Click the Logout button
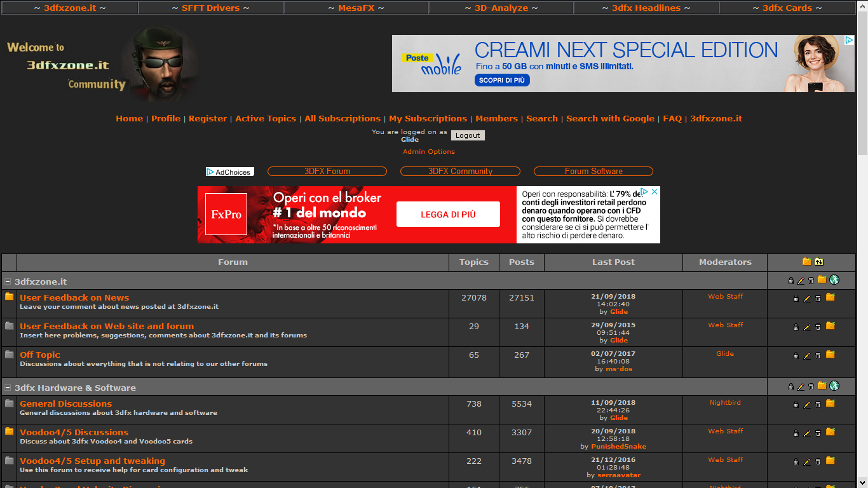The image size is (868, 488). 468,135
